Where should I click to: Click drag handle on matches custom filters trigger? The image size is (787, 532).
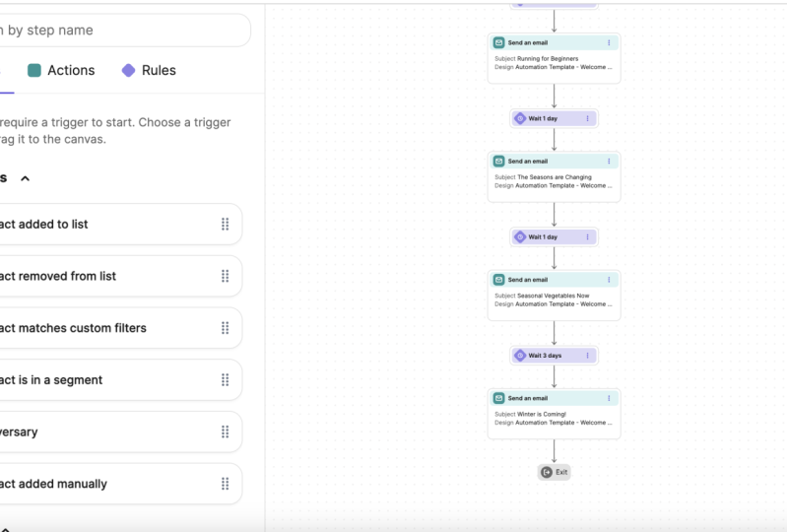(226, 328)
